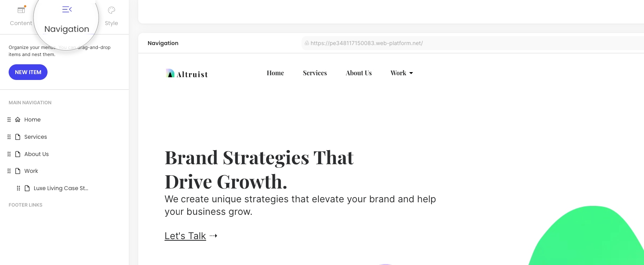Click the Navigation menu icon at top
Image resolution: width=644 pixels, height=265 pixels.
67,9
